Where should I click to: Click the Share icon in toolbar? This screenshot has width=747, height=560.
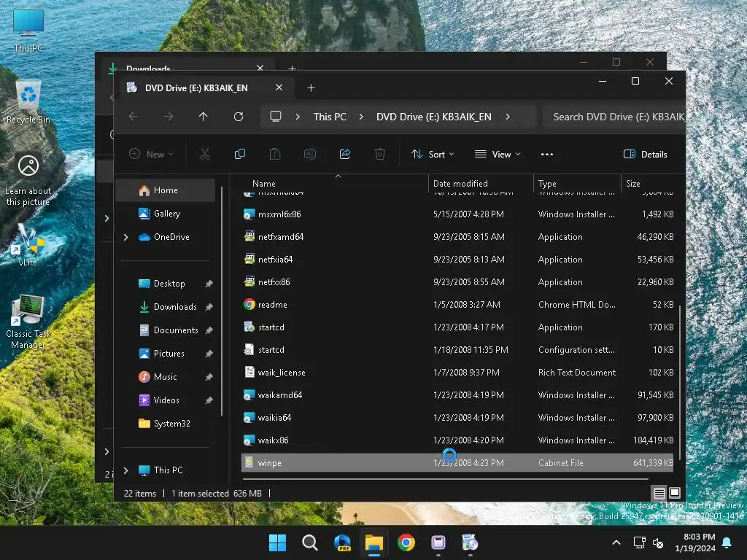(x=345, y=154)
